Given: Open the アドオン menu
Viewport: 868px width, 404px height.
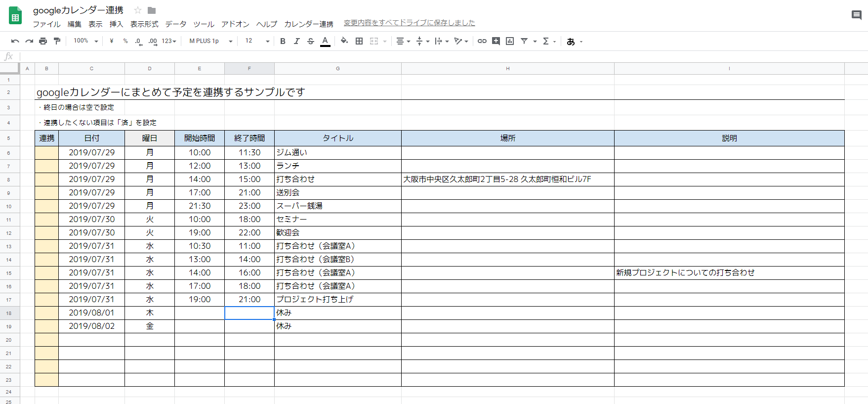Looking at the screenshot, I should coord(235,24).
